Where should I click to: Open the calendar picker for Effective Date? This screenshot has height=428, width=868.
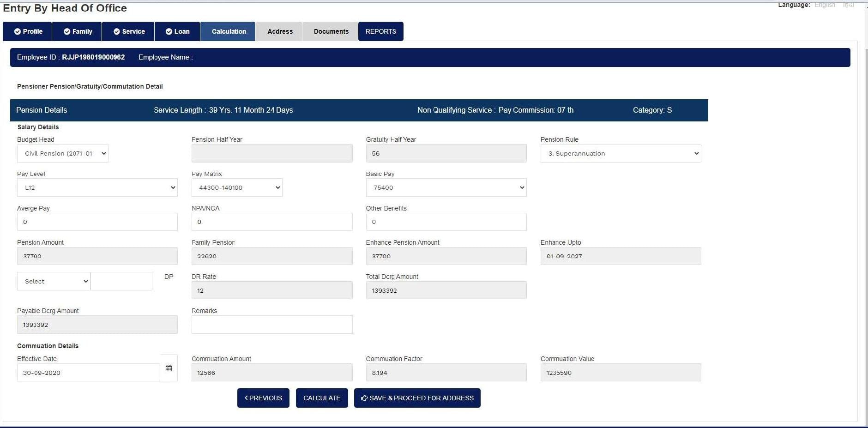coord(169,368)
